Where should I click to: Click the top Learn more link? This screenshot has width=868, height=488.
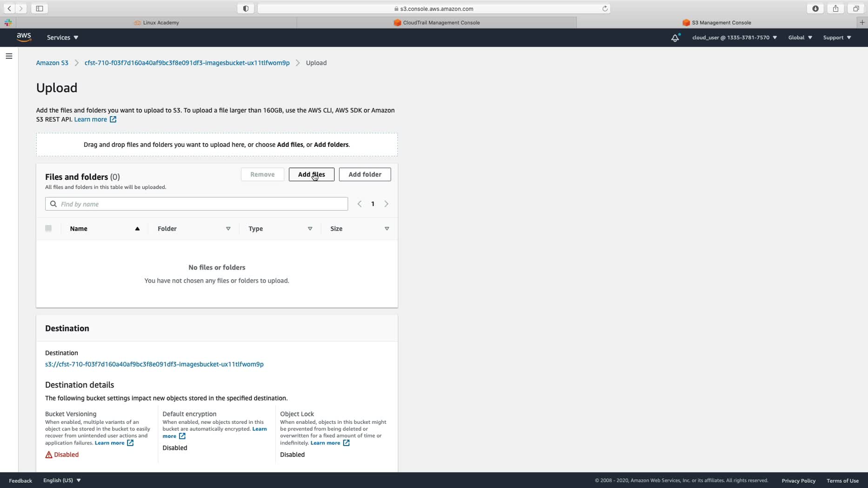91,119
